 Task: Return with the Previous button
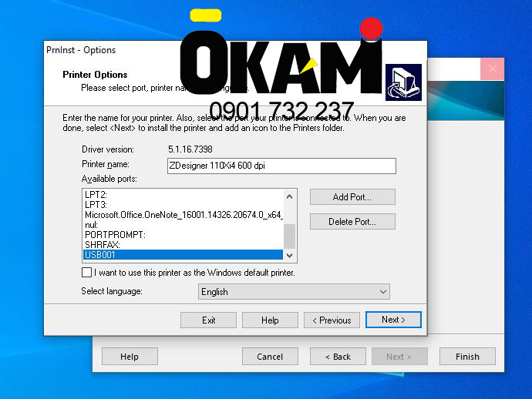(x=332, y=320)
